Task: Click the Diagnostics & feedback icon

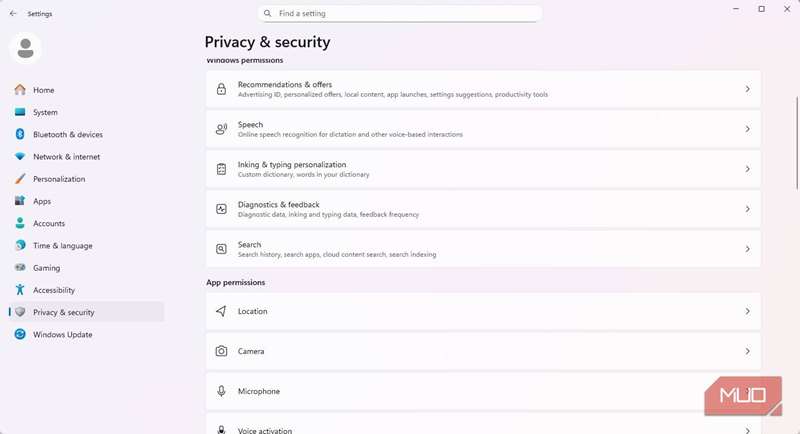Action: (221, 209)
